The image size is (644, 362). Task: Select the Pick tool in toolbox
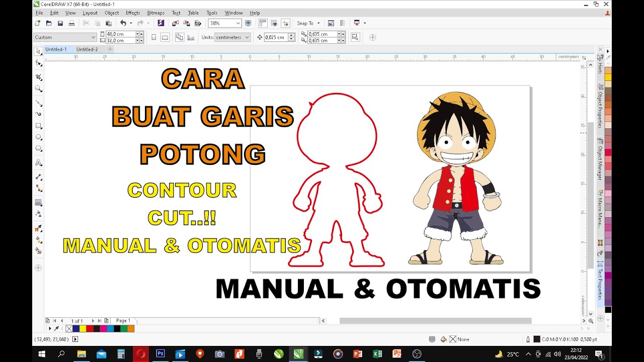tap(39, 52)
